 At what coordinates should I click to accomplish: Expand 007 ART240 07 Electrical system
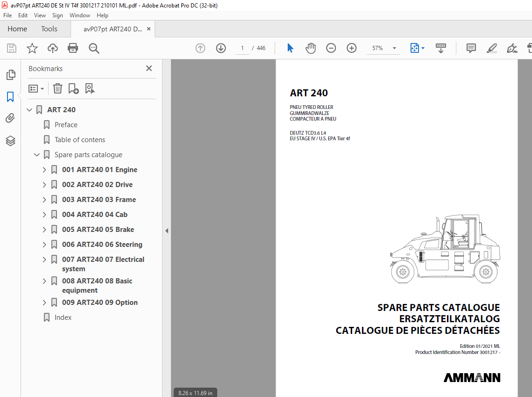point(44,260)
